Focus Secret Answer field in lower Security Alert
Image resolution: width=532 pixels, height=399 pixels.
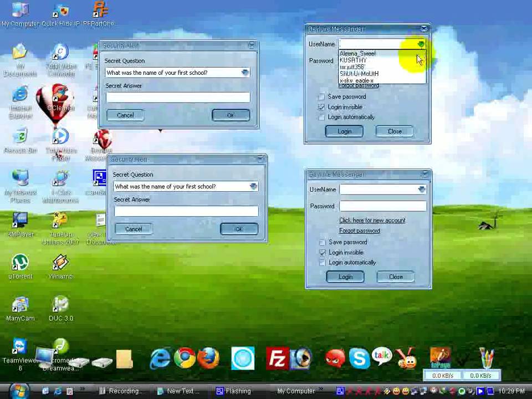[186, 211]
